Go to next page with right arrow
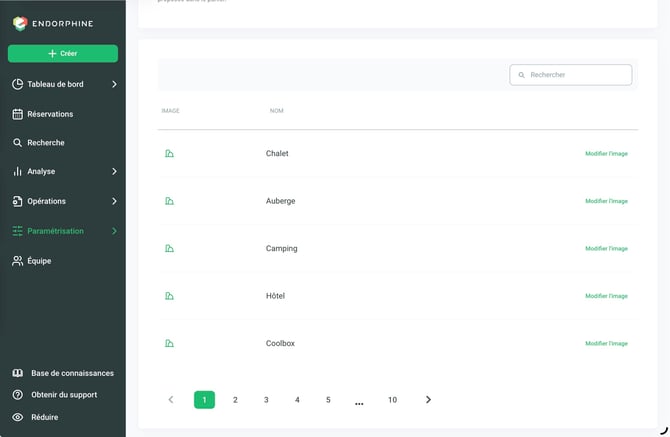The width and height of the screenshot is (670, 437). coord(428,400)
